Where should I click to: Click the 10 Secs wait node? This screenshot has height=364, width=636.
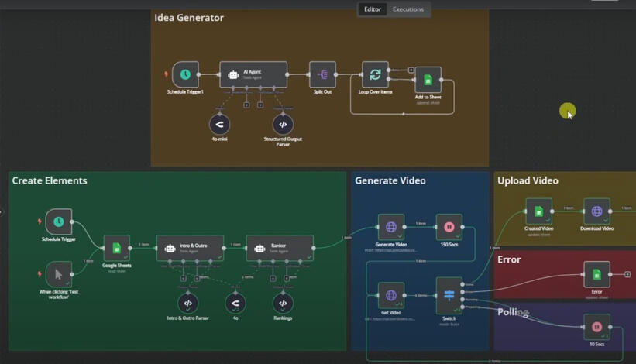(x=596, y=327)
